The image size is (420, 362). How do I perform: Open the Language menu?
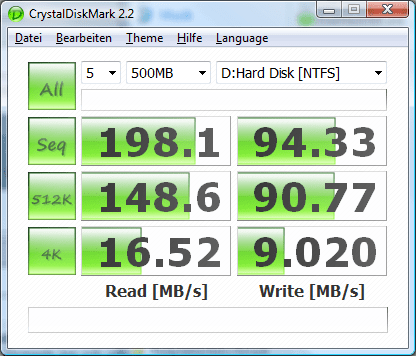click(242, 38)
